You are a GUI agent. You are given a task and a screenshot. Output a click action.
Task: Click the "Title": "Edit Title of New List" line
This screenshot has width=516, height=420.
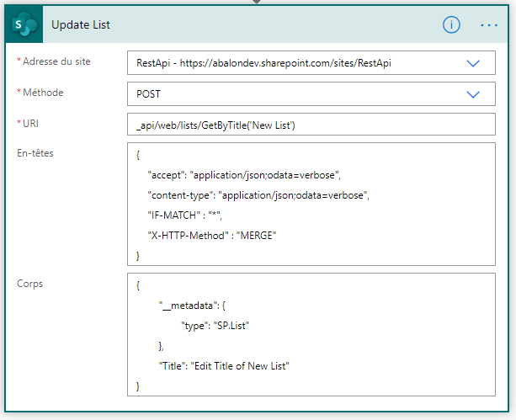point(224,366)
